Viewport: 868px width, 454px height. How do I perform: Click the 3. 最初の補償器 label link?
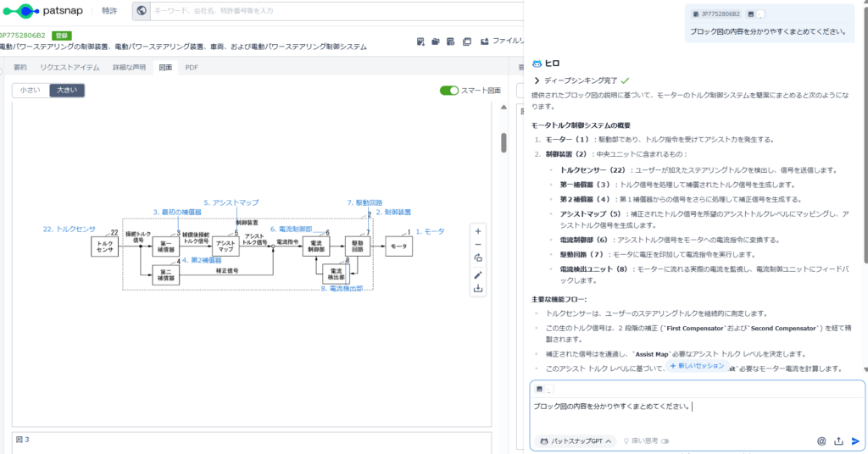tap(176, 212)
